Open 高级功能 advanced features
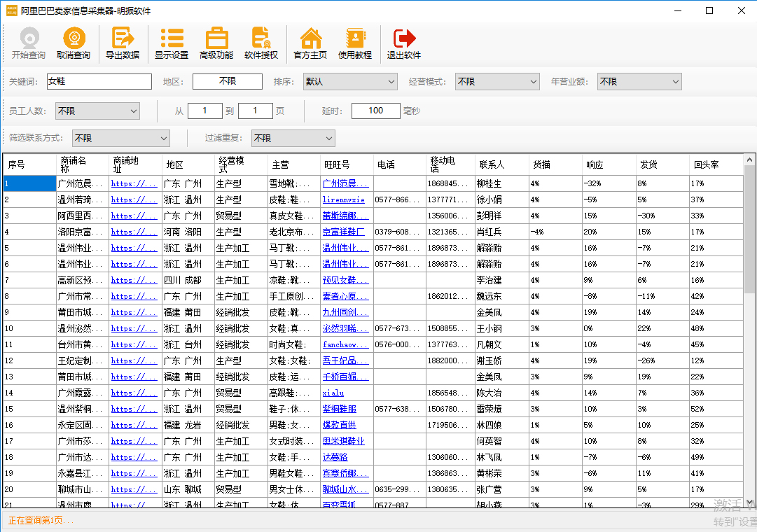757x532 pixels. (216, 43)
